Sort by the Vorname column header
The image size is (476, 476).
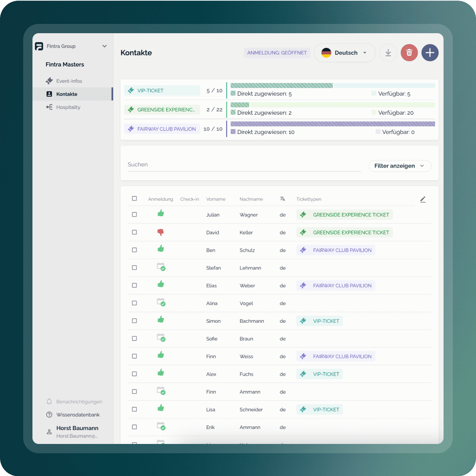pyautogui.click(x=216, y=199)
